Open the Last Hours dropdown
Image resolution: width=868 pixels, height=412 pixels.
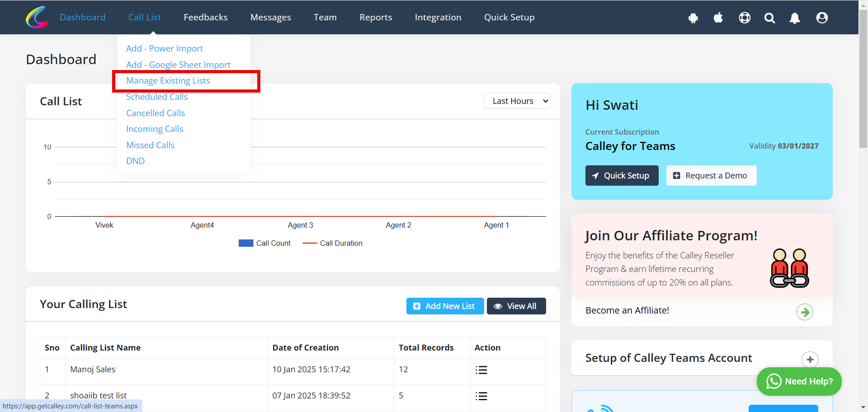click(517, 101)
